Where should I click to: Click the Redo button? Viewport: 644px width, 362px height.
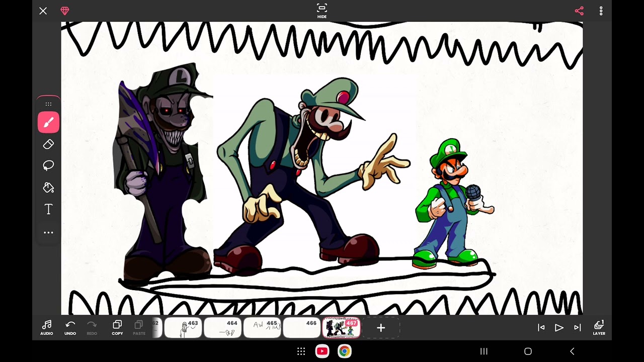coord(92,327)
